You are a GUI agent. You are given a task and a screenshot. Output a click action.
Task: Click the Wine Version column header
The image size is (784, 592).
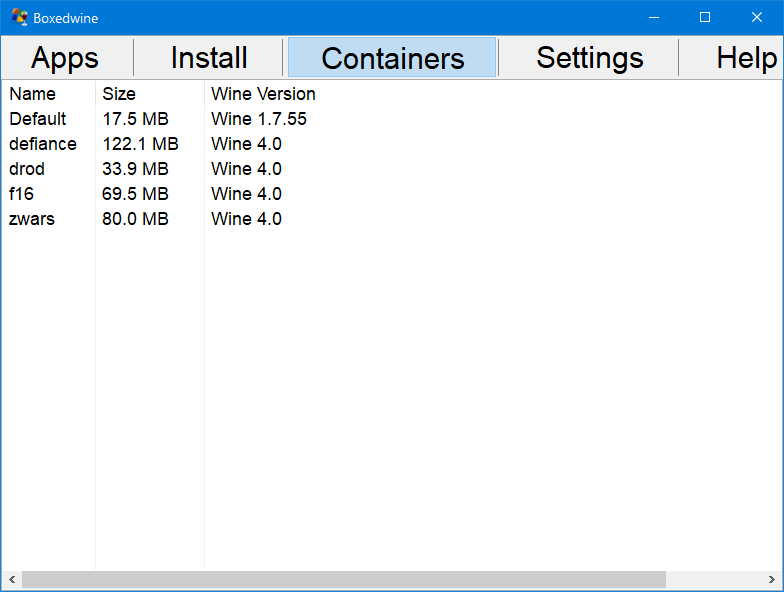263,94
